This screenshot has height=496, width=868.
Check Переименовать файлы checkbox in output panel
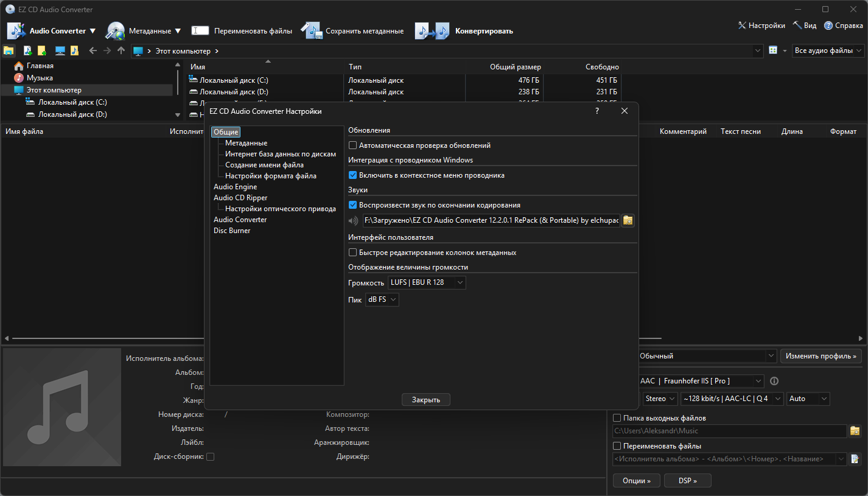click(x=617, y=446)
